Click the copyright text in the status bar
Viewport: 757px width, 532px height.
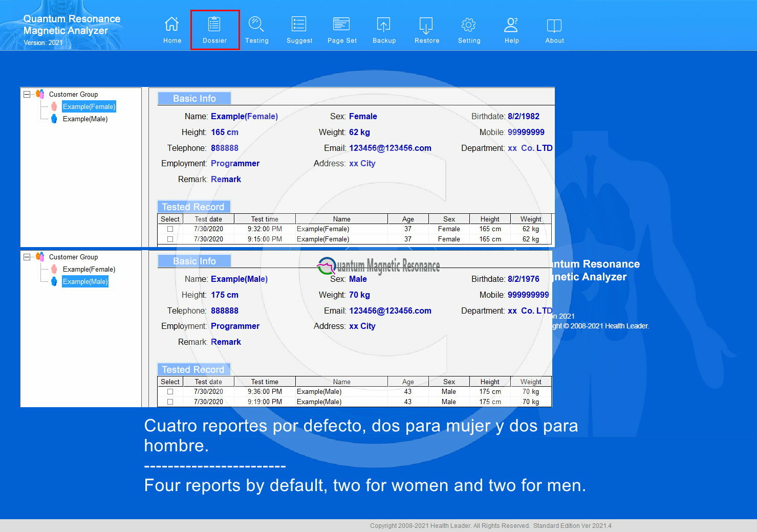tap(491, 525)
